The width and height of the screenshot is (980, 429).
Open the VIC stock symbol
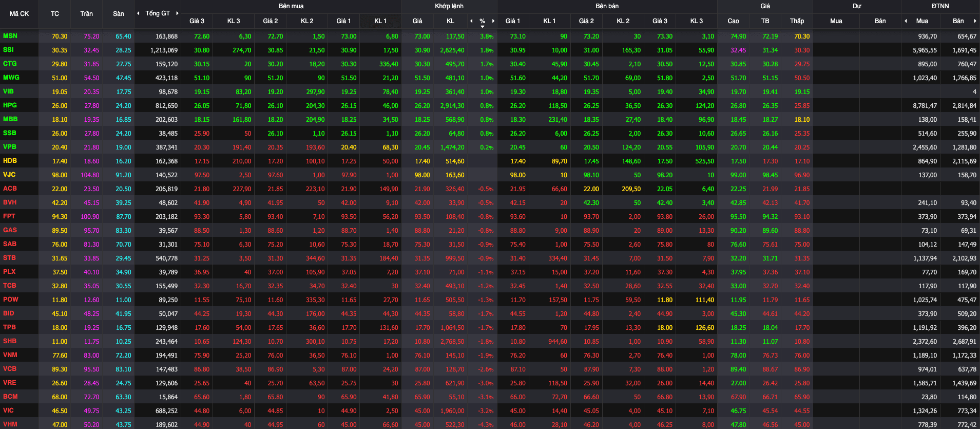(9, 411)
